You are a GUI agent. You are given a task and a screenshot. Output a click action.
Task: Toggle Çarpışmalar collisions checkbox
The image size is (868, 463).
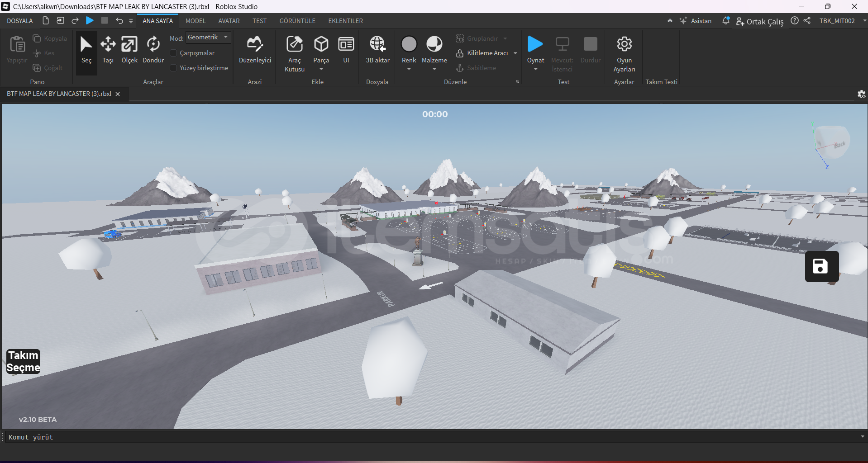tap(173, 53)
